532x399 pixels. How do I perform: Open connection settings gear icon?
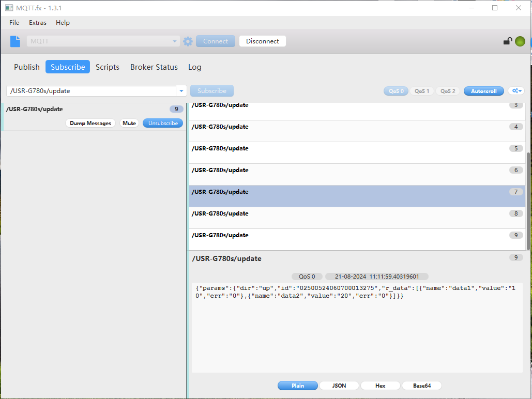pyautogui.click(x=188, y=41)
